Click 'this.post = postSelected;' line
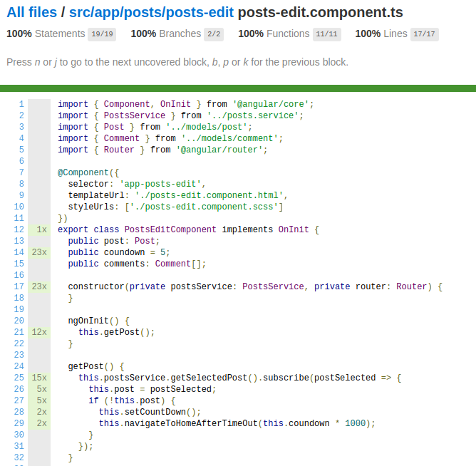476x466 pixels. tap(152, 389)
